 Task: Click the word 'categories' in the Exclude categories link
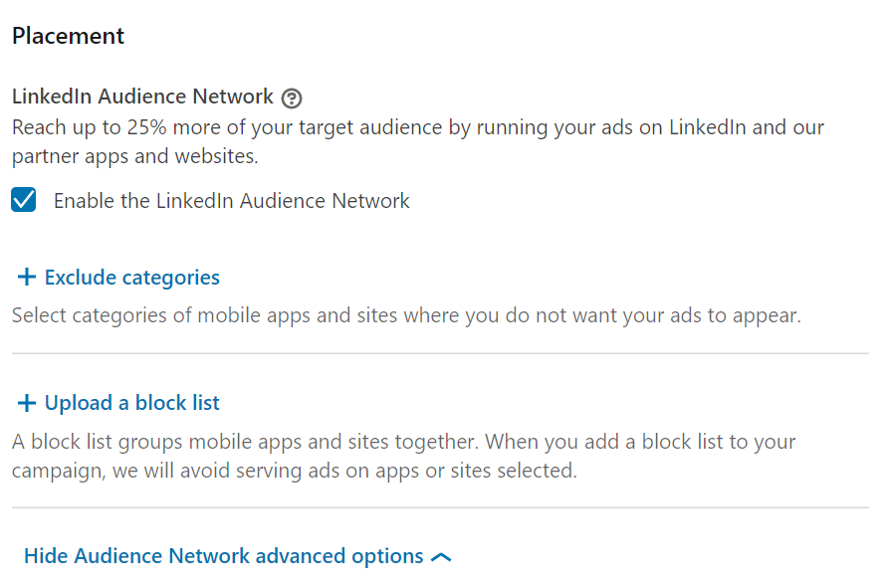[171, 279]
